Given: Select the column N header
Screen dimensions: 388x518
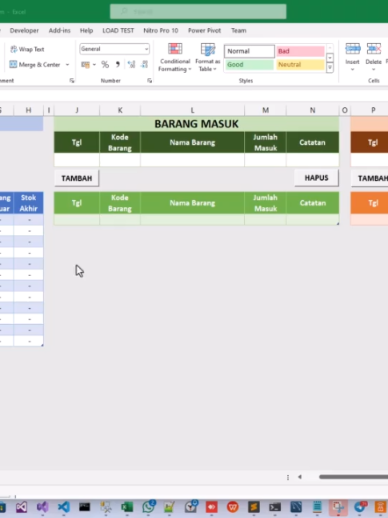Looking at the screenshot, I should pos(312,110).
